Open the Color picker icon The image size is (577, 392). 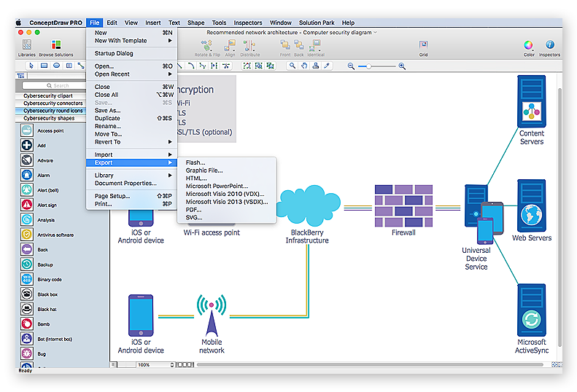pos(529,46)
